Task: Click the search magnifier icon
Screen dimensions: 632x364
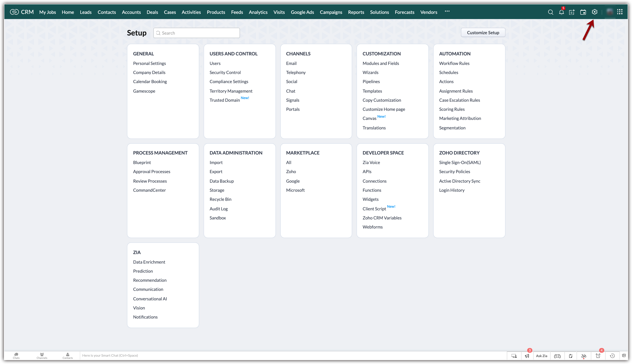Action: tap(551, 12)
